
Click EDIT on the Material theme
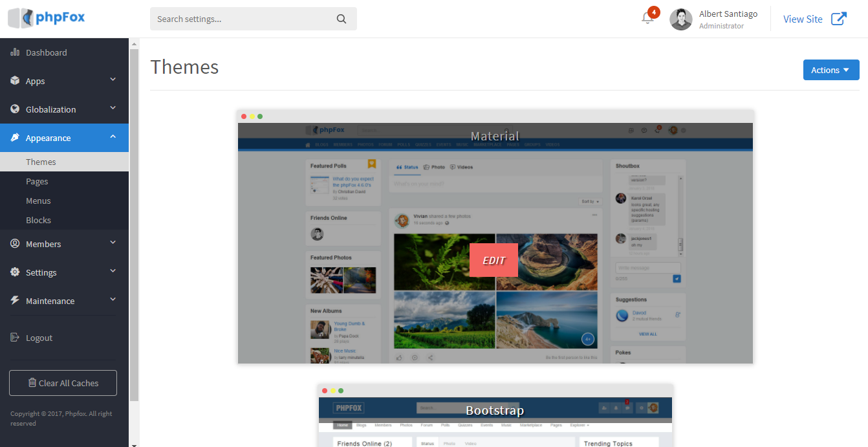[x=494, y=260]
